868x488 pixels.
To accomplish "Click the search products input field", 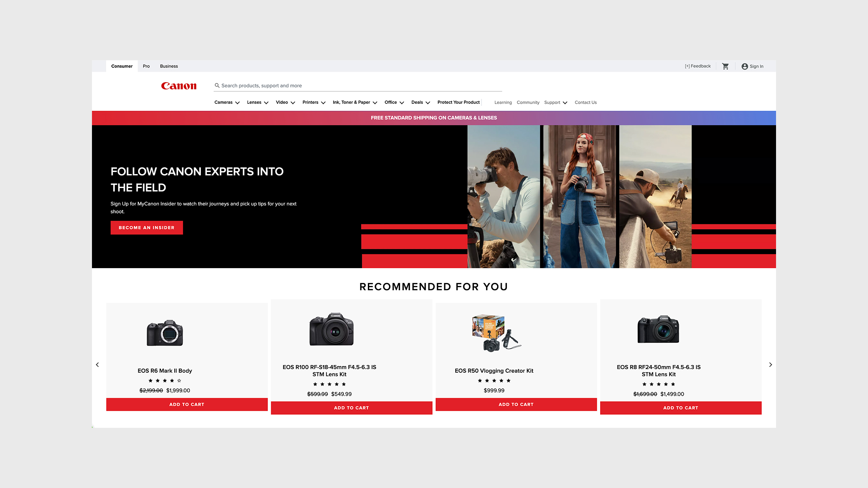I will click(358, 86).
